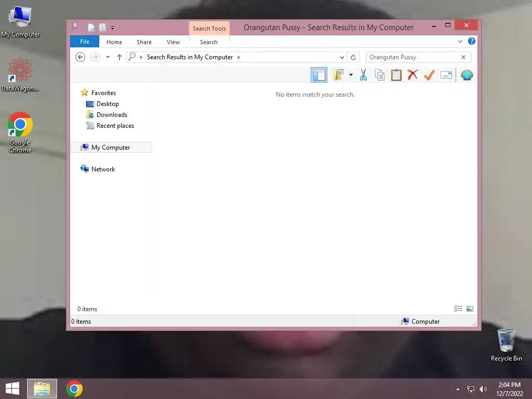
Task: Open the Search ribbon tab
Action: (x=209, y=42)
